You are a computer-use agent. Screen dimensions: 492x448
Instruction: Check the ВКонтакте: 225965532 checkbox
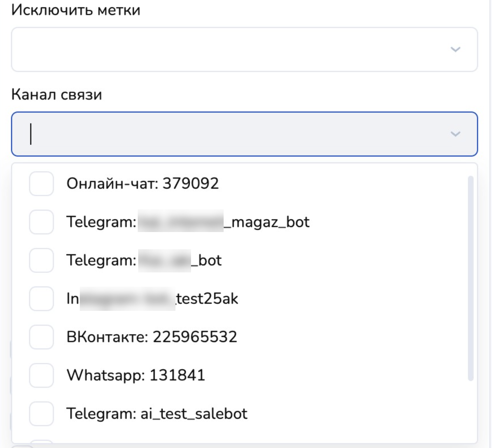41,337
